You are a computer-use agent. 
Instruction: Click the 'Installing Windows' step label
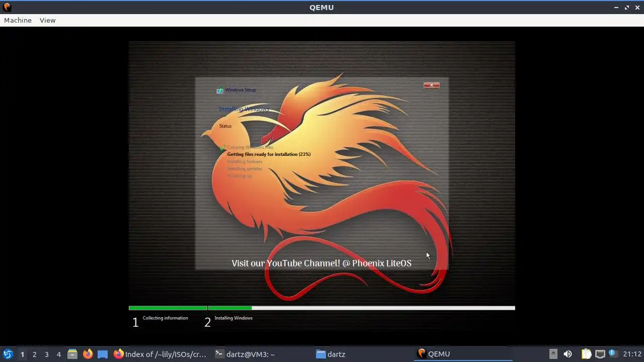[x=233, y=318]
